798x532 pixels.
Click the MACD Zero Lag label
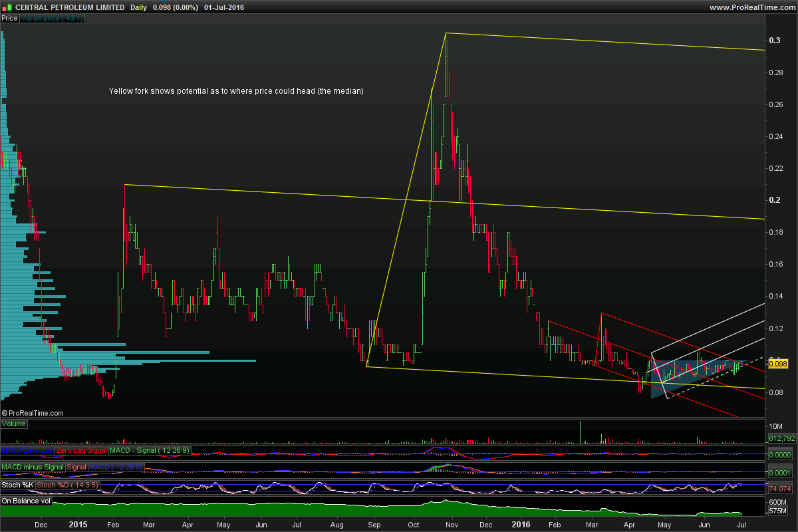click(x=28, y=451)
